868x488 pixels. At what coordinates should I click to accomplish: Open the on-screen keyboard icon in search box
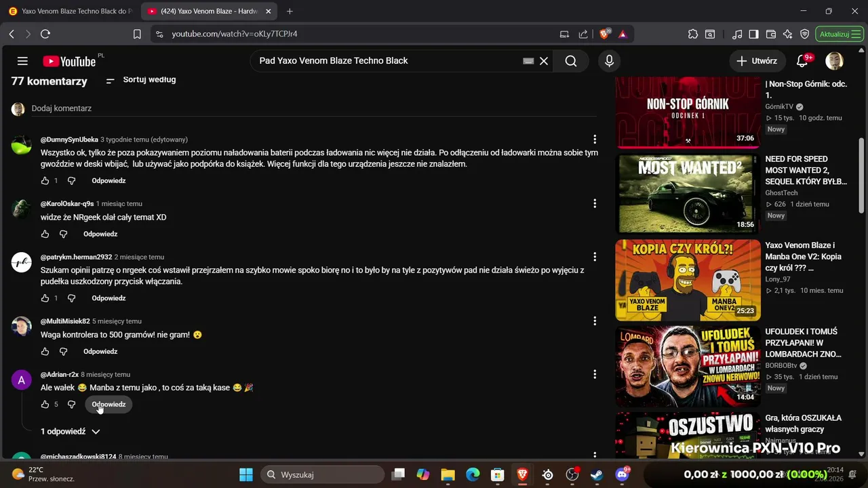[x=528, y=61]
